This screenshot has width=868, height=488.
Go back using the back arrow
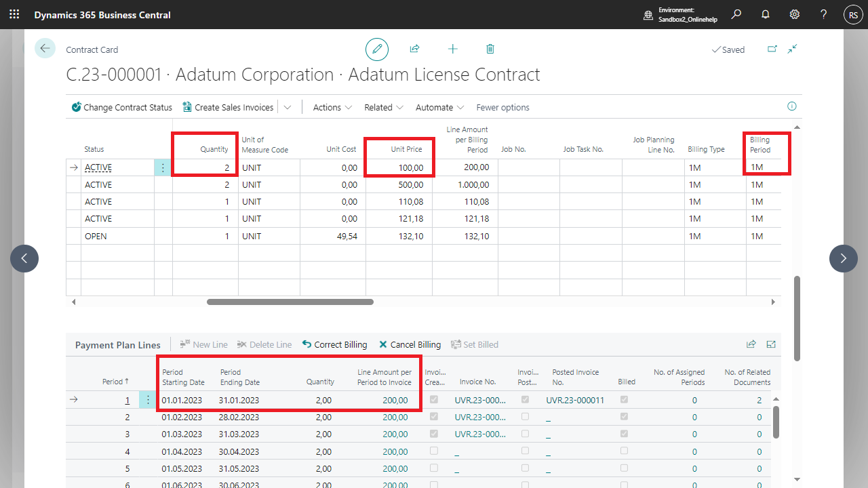pos(45,48)
